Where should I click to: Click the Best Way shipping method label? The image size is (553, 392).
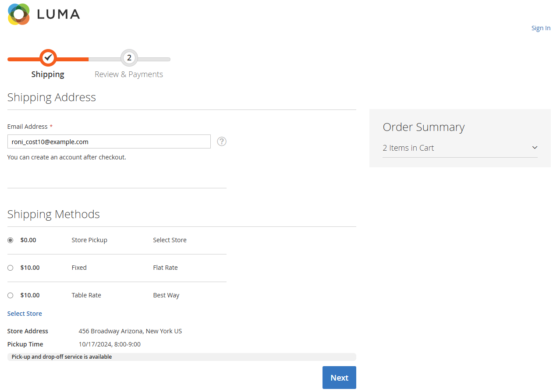click(x=166, y=295)
